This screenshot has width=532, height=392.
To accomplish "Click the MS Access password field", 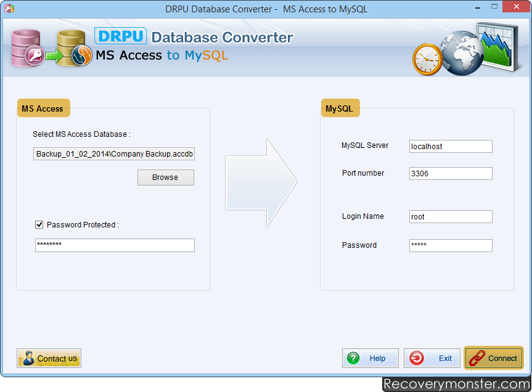I will tap(115, 245).
